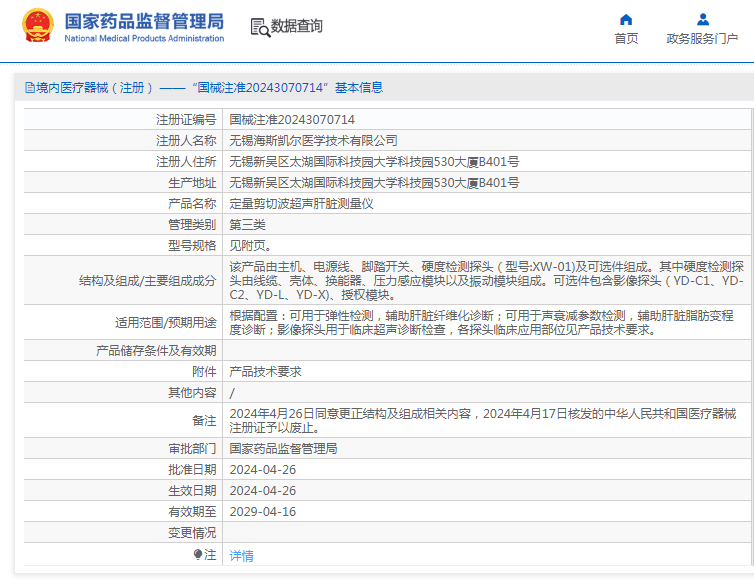Click the 备注 row label
This screenshot has width=754, height=580.
click(x=204, y=420)
